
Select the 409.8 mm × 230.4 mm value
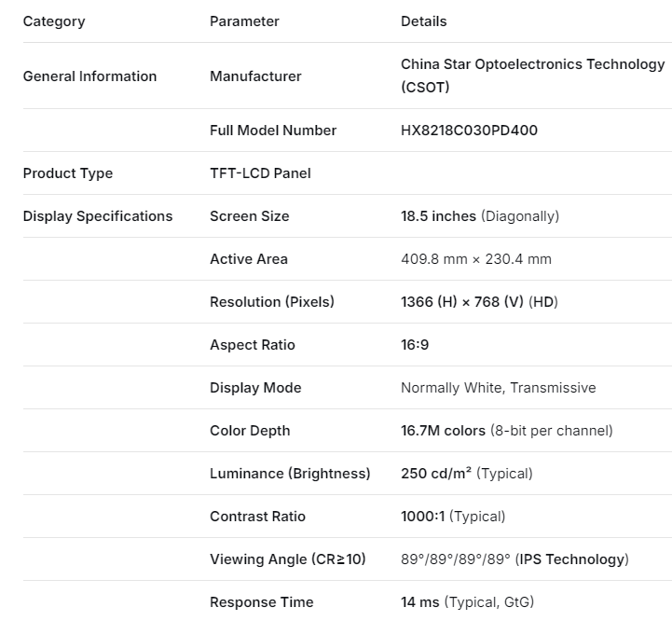pyautogui.click(x=475, y=259)
